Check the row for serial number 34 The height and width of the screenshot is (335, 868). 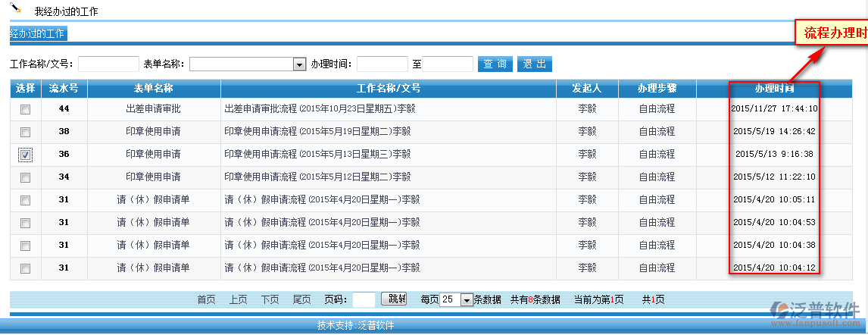26,177
